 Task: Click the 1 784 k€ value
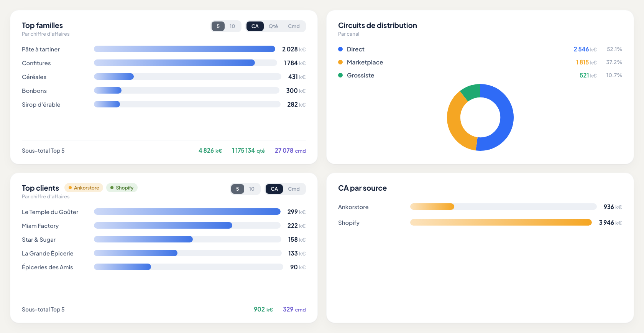click(295, 63)
